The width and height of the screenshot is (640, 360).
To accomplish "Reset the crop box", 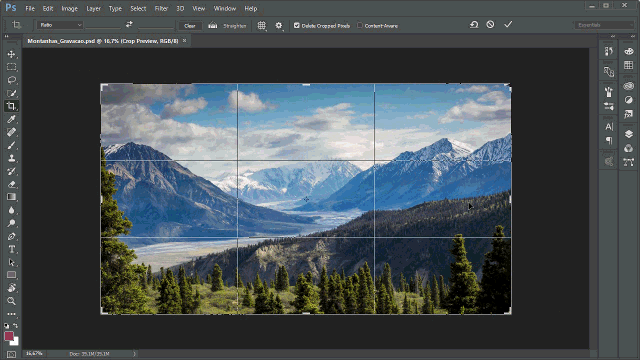I will pos(474,24).
